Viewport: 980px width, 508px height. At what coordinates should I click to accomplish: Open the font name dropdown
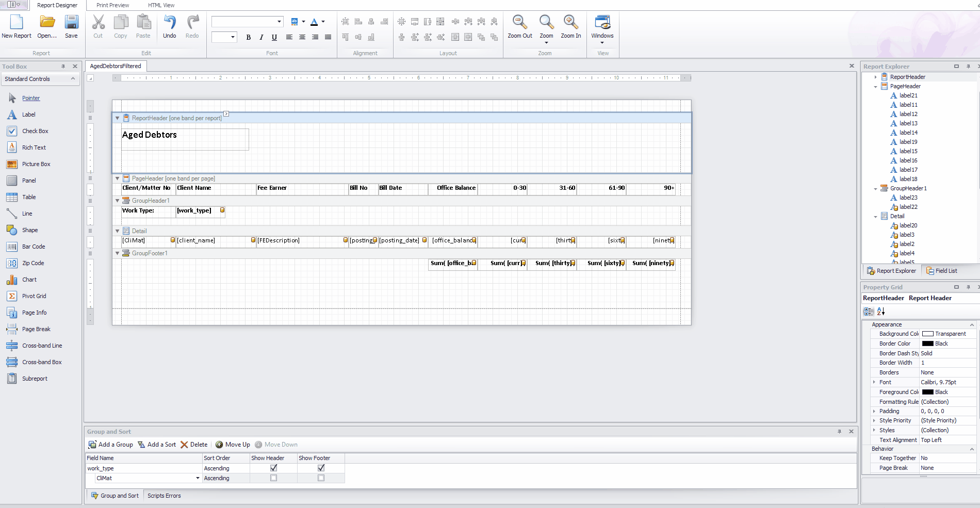280,22
